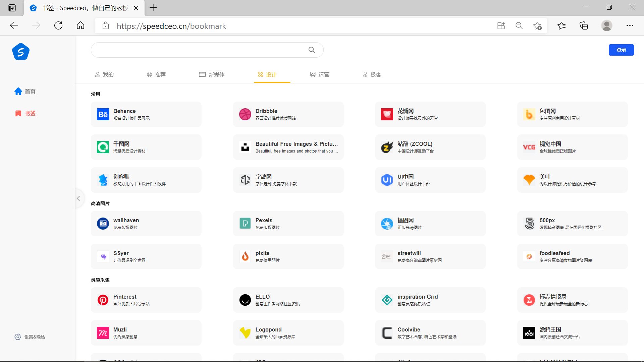Viewport: 644px width, 362px height.
Task: Open a new browser tab
Action: 153,8
